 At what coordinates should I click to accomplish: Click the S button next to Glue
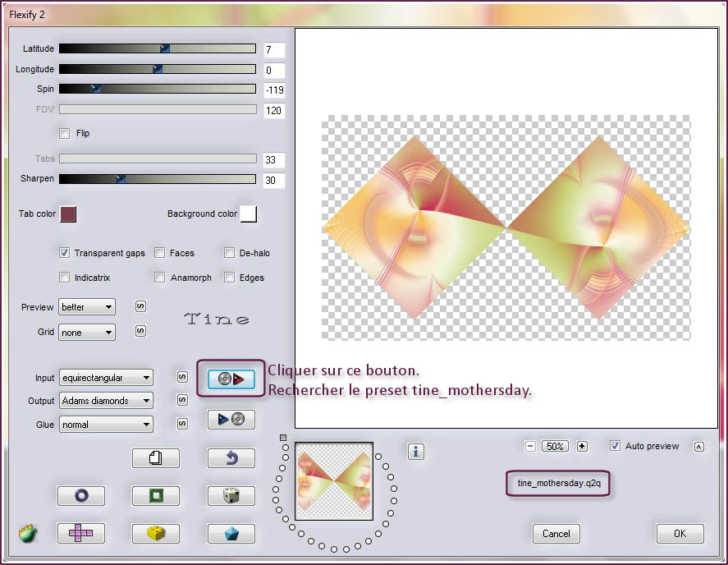point(182,423)
